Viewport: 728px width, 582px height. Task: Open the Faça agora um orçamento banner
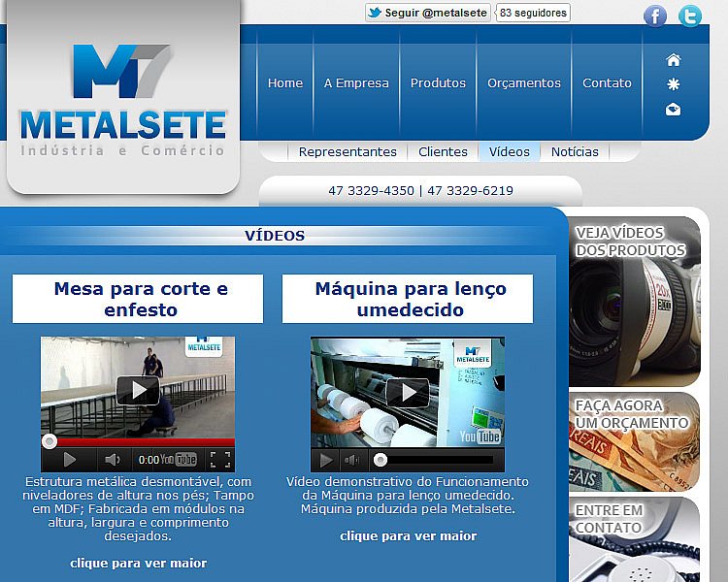pos(634,442)
